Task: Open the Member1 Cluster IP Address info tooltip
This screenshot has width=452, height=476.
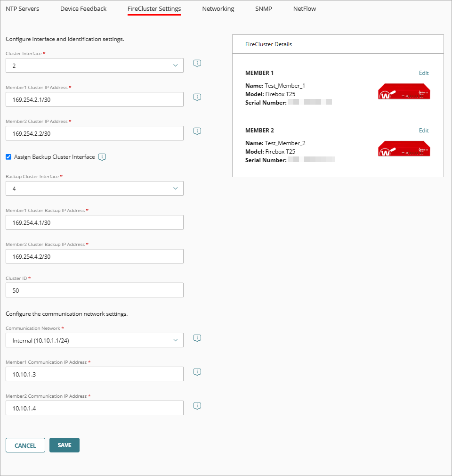Action: 197,97
